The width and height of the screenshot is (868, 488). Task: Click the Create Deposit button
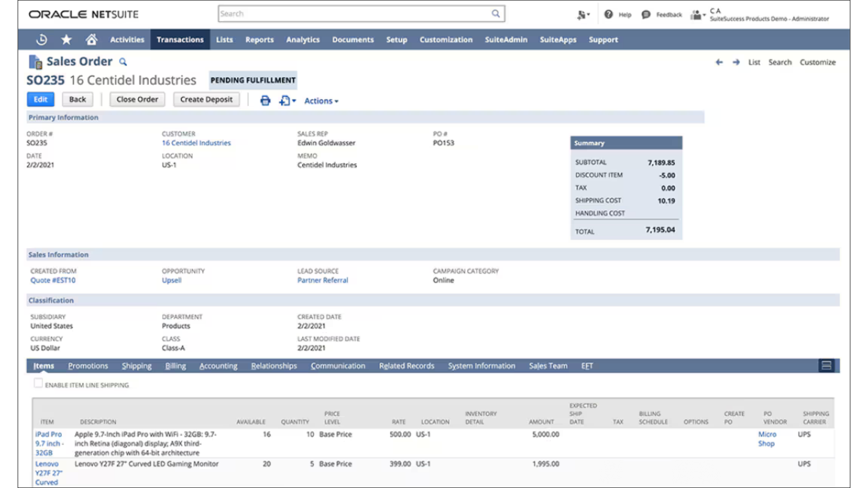pyautogui.click(x=206, y=99)
